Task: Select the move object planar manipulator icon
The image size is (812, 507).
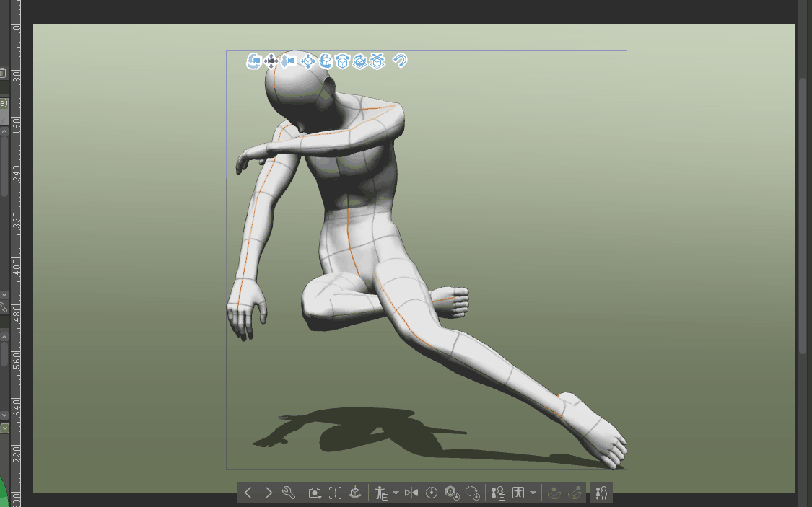Action: pos(308,61)
